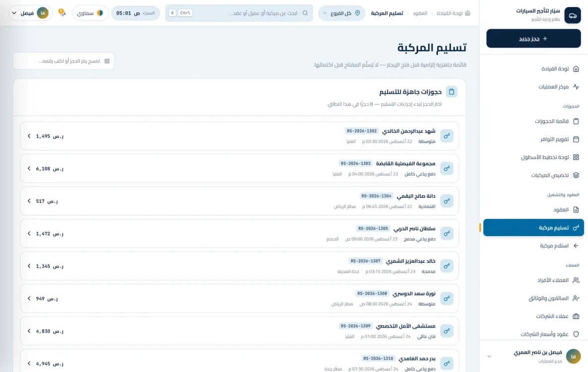The height and width of the screenshot is (372, 588).
Task: Open booking RS-2026-1307 via its chevron
Action: click(x=29, y=266)
